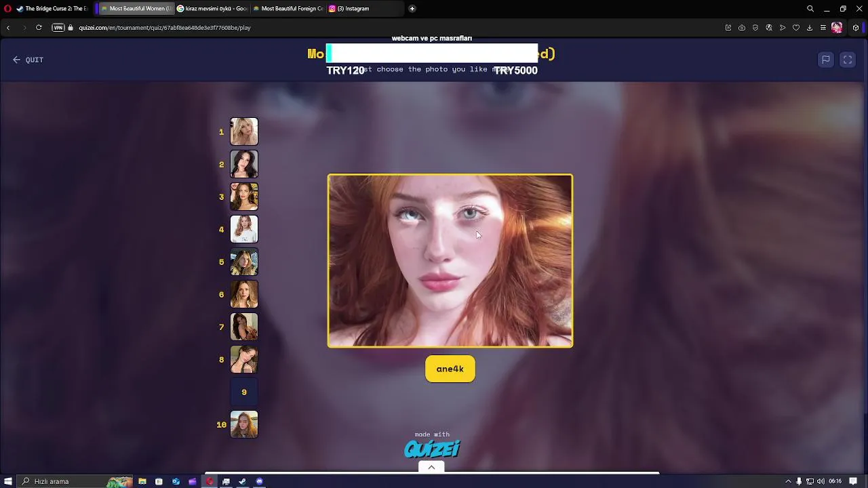Click the large redhead contestant photo
The width and height of the screenshot is (868, 488).
click(x=450, y=261)
